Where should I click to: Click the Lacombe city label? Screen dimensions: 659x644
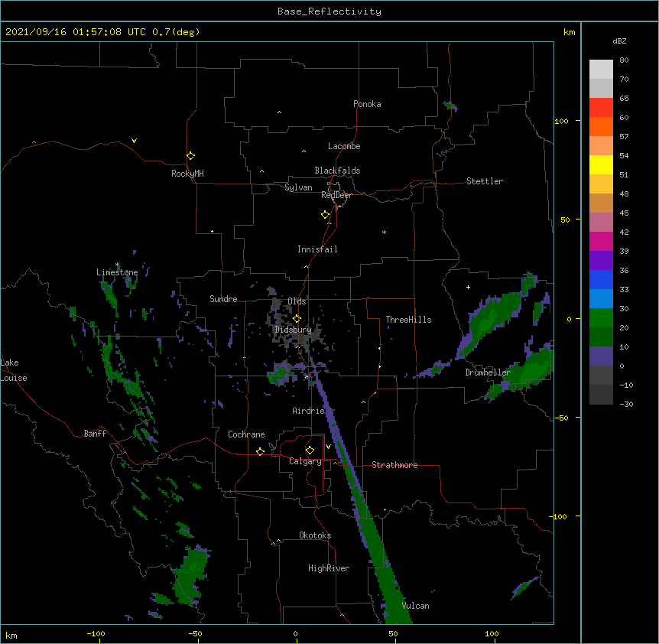click(x=344, y=146)
